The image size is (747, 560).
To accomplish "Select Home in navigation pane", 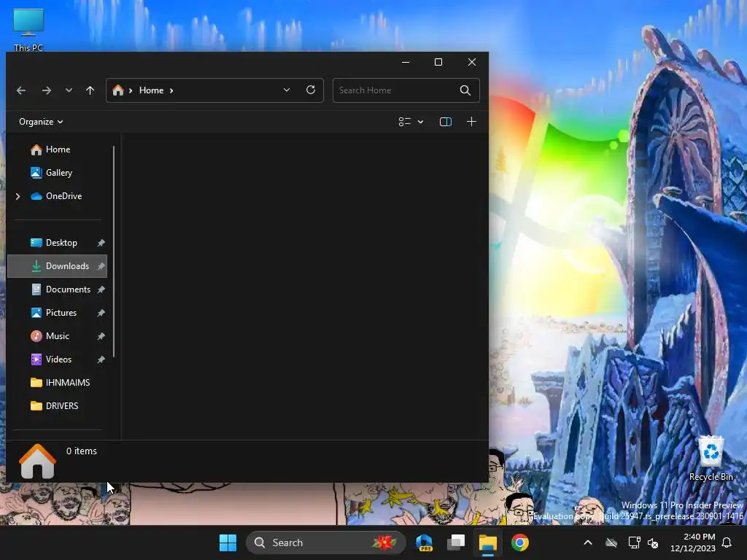I will (x=58, y=149).
